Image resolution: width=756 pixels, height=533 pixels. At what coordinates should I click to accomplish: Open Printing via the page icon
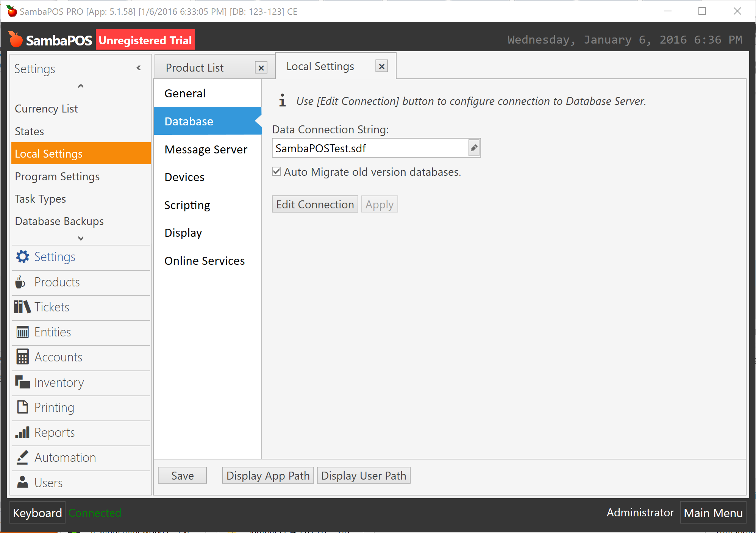click(x=22, y=407)
